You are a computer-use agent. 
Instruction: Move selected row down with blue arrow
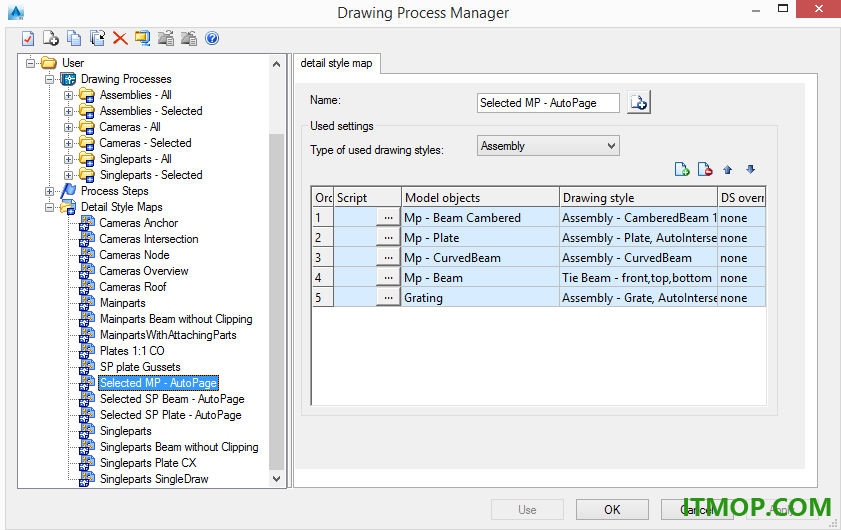tap(750, 170)
